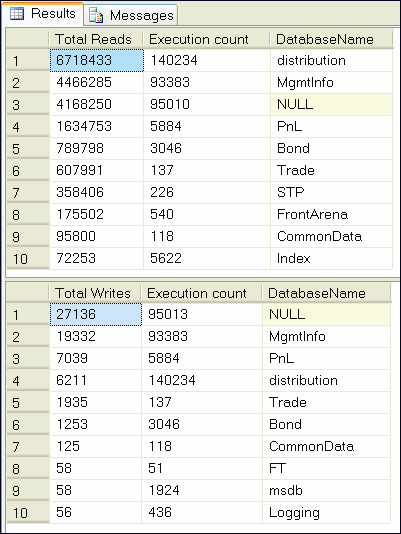The width and height of the screenshot is (401, 534).
Task: Switch to the Messages tab
Action: pyautogui.click(x=131, y=15)
